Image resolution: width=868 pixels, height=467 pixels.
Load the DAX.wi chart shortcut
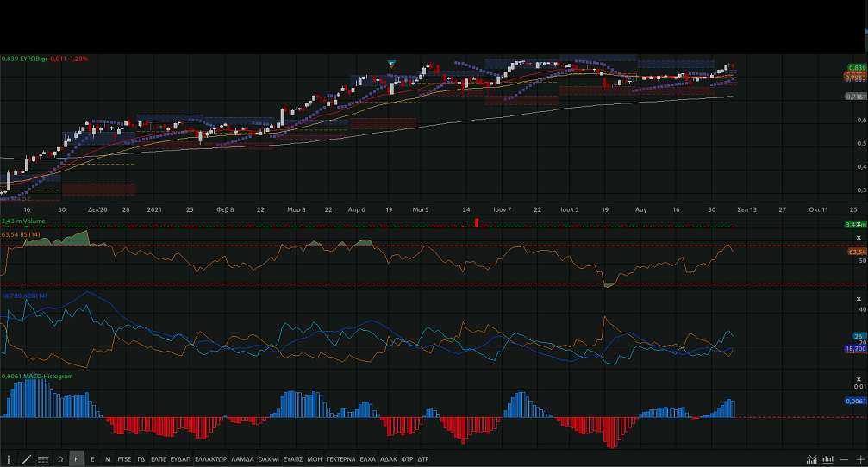(x=270, y=459)
